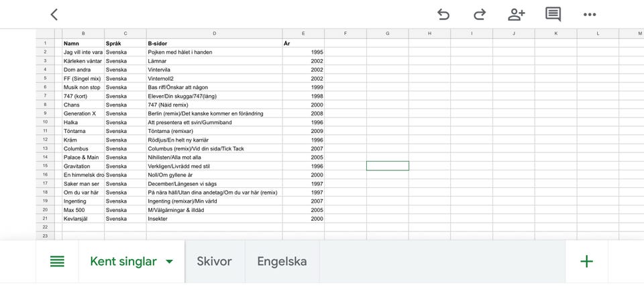
Task: Select the År header cell
Action: point(303,43)
